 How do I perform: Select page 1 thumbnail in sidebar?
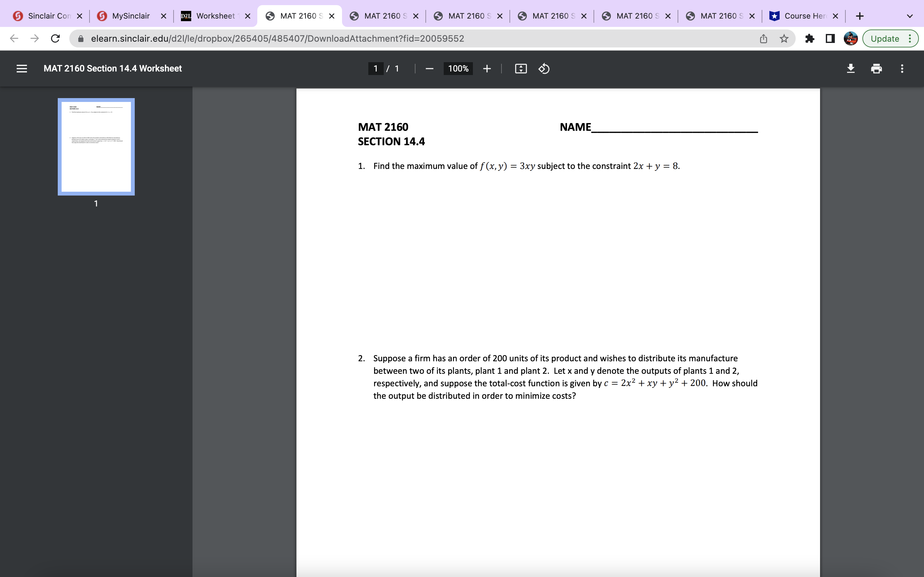(x=96, y=146)
